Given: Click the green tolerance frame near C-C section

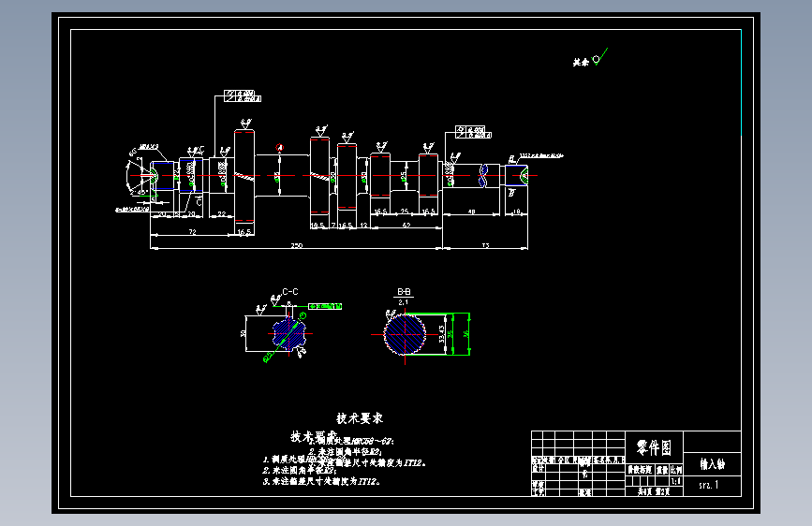Looking at the screenshot, I should coord(325,306).
